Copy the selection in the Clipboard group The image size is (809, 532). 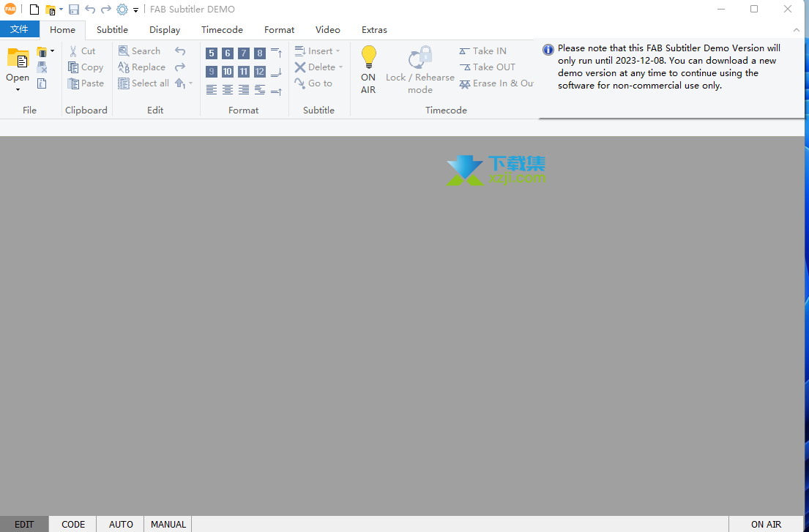pyautogui.click(x=86, y=67)
